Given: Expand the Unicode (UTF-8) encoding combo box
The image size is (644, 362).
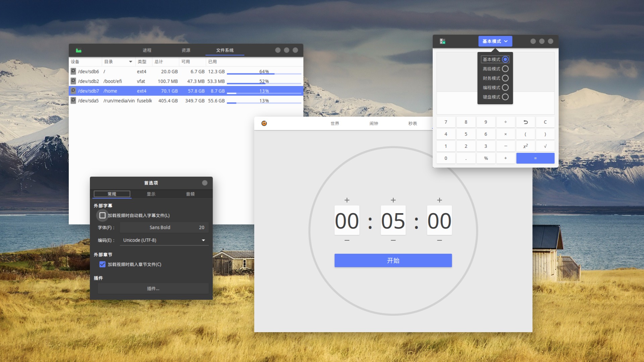Looking at the screenshot, I should point(164,240).
